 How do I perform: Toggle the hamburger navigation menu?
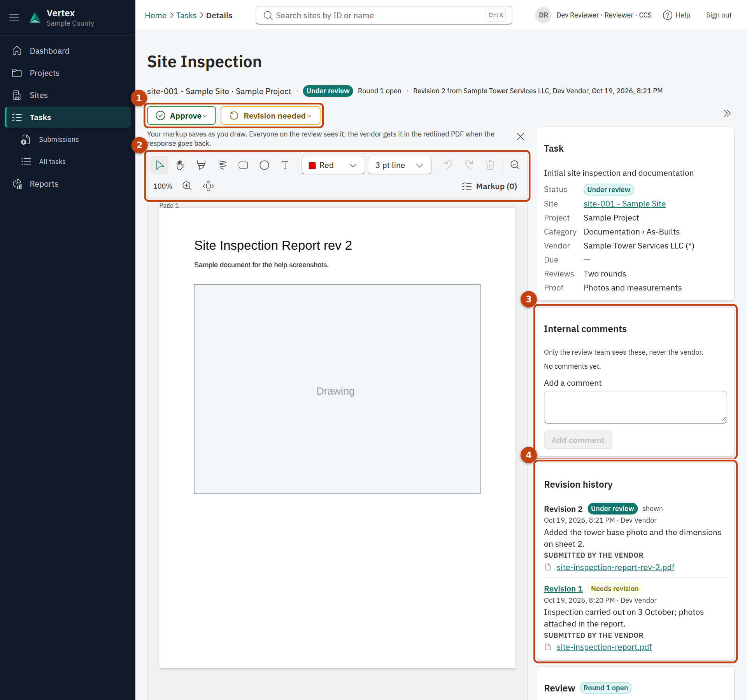[x=14, y=17]
